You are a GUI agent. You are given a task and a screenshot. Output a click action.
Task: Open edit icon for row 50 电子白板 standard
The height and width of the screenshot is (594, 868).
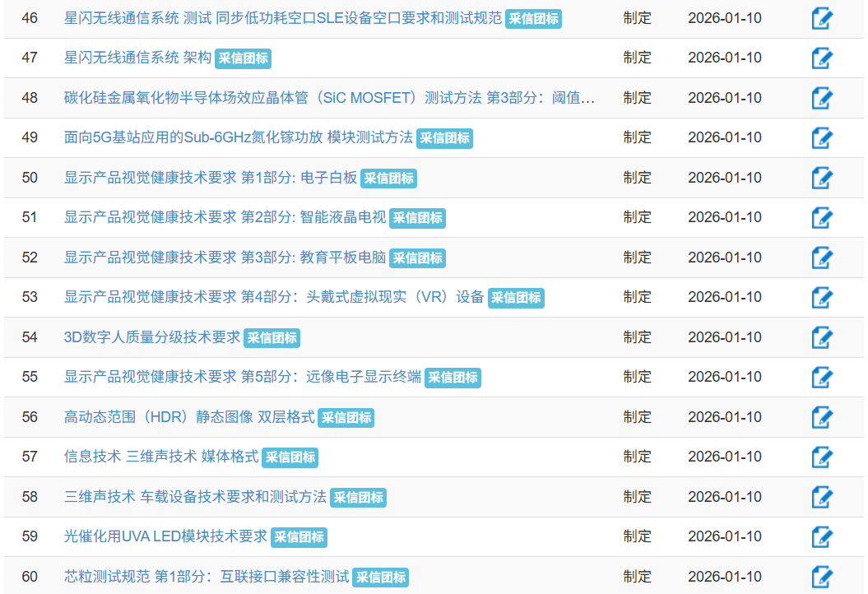pyautogui.click(x=821, y=178)
